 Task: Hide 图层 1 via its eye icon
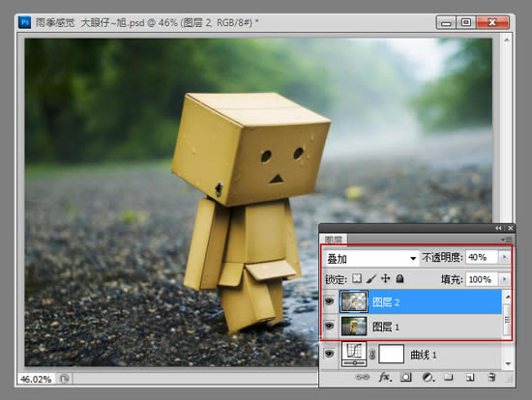pyautogui.click(x=329, y=326)
